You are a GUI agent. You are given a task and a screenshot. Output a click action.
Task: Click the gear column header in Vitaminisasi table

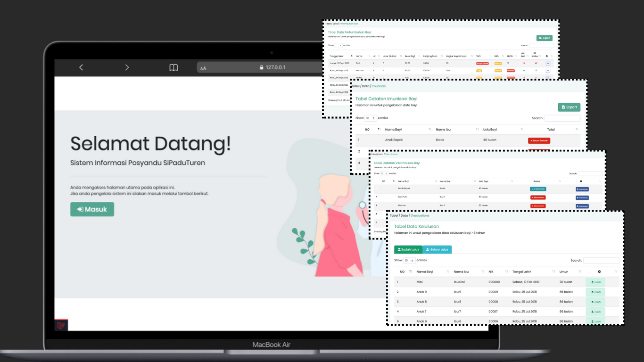[581, 181]
